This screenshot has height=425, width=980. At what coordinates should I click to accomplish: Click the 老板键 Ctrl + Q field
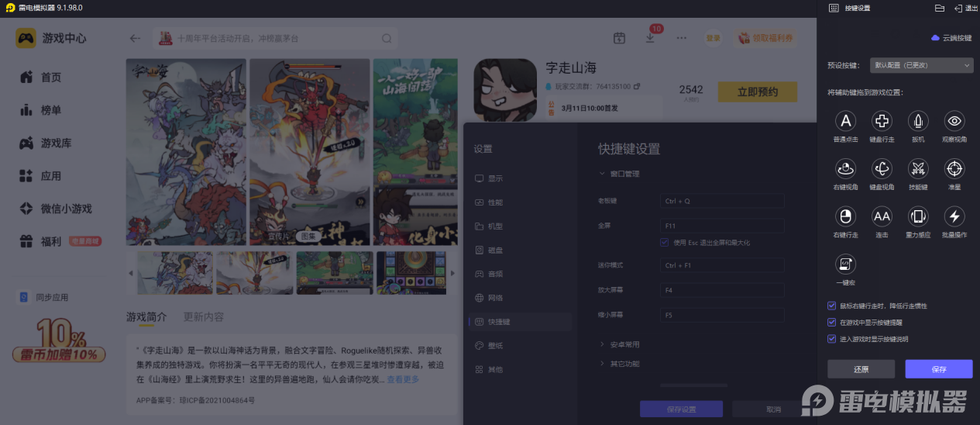tap(722, 201)
